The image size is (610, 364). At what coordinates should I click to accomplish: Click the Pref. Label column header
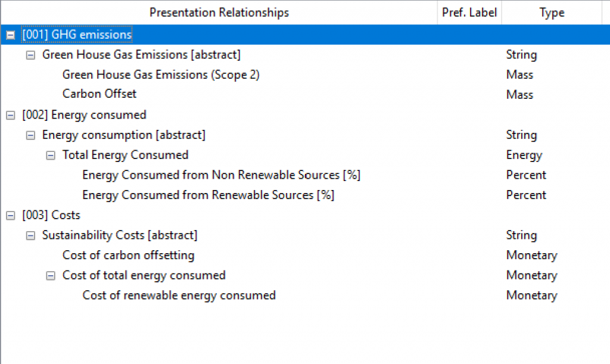[469, 13]
